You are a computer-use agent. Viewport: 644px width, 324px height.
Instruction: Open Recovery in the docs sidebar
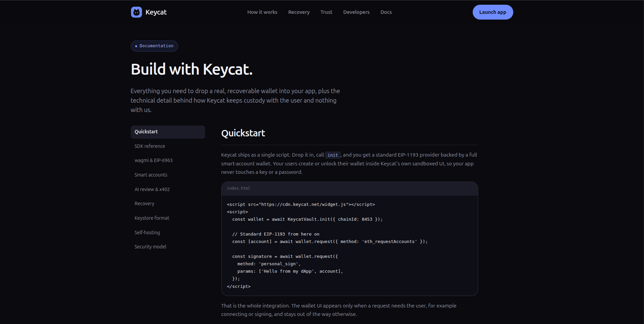168,204
